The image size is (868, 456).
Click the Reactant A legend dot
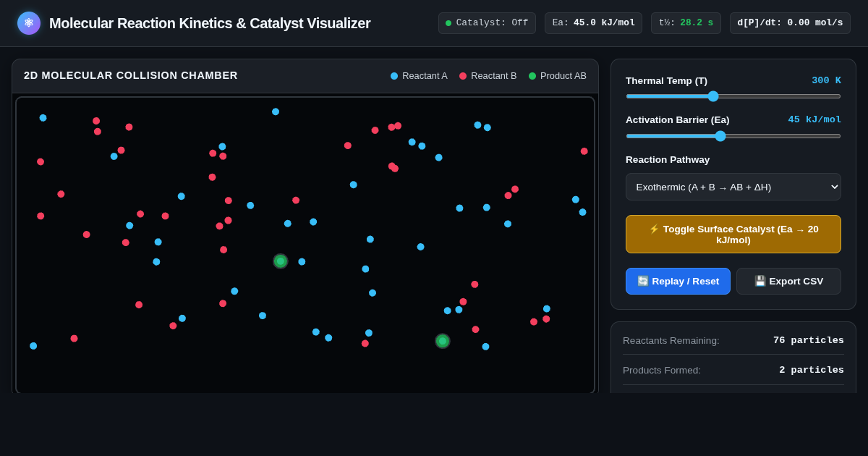[394, 76]
